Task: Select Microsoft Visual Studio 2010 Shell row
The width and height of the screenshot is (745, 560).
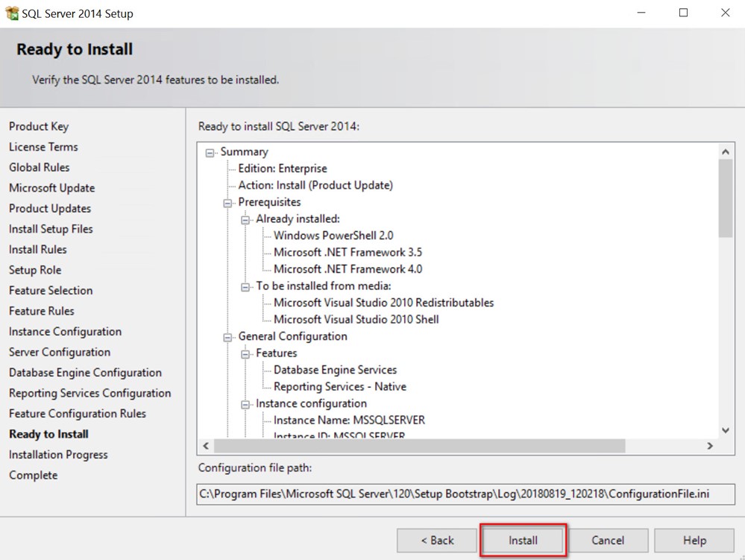Action: click(x=356, y=320)
